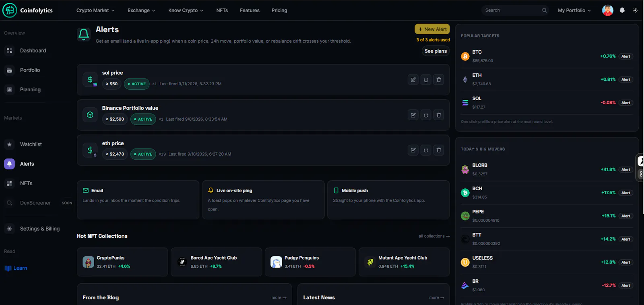Open the CryptoPunks collection card

point(122,262)
